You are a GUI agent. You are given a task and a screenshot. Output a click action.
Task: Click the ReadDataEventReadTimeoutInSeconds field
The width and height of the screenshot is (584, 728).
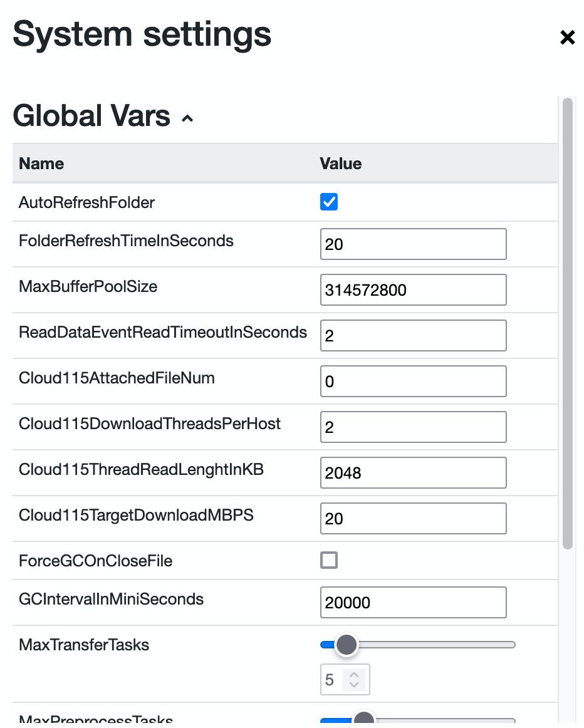click(413, 335)
